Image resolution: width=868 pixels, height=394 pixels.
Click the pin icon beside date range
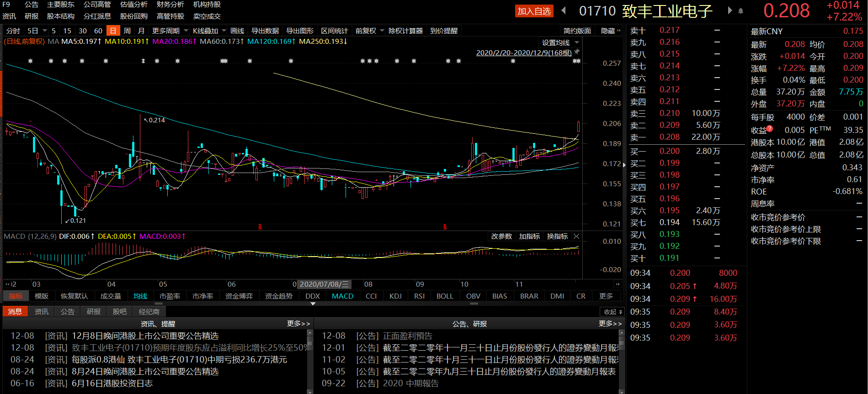[x=577, y=52]
